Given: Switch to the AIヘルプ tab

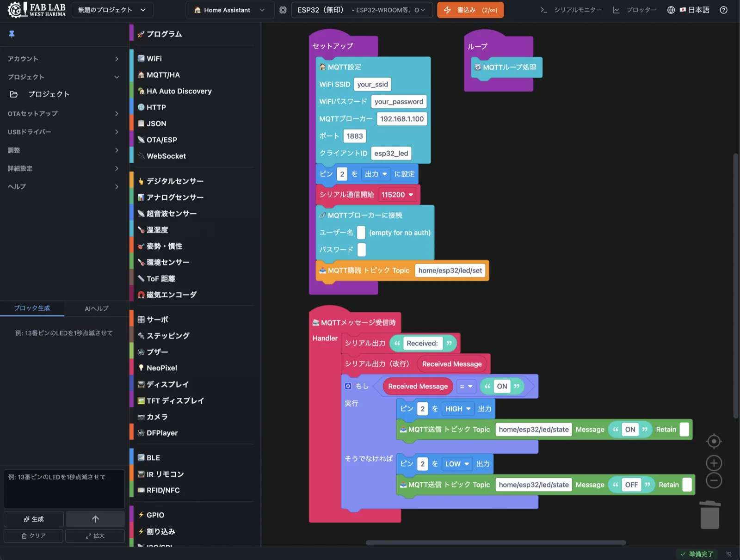Looking at the screenshot, I should (96, 308).
